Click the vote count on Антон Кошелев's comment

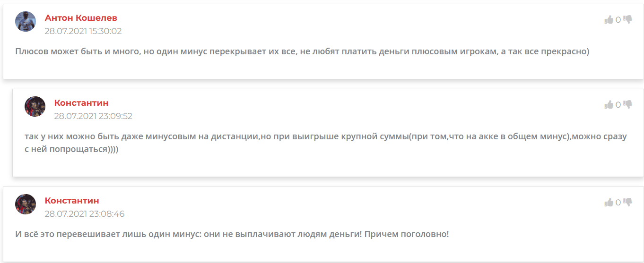click(618, 20)
